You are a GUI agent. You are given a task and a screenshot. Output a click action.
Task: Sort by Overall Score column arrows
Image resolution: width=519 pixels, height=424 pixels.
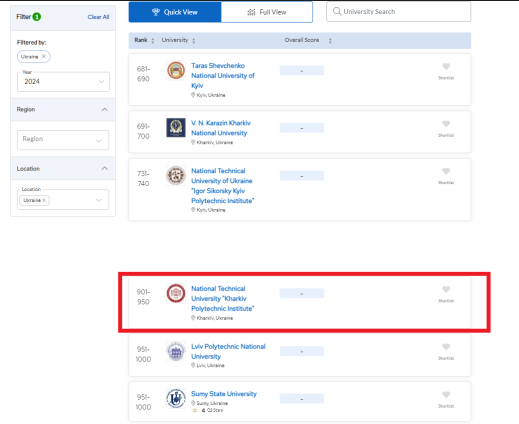click(x=330, y=41)
